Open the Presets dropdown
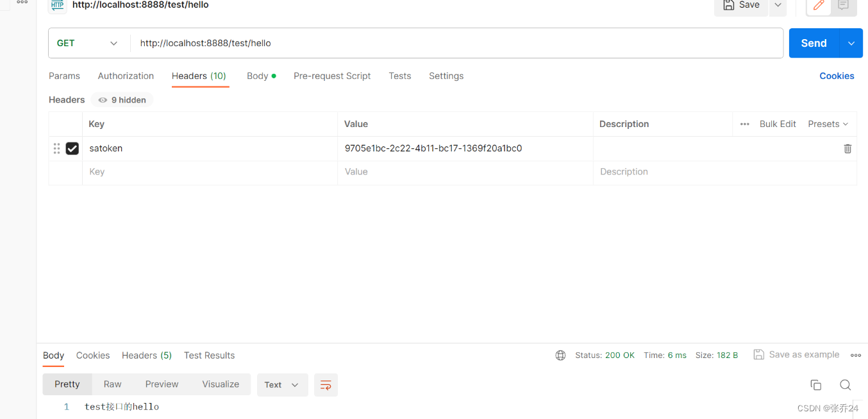Viewport: 868px width, 419px height. [828, 123]
